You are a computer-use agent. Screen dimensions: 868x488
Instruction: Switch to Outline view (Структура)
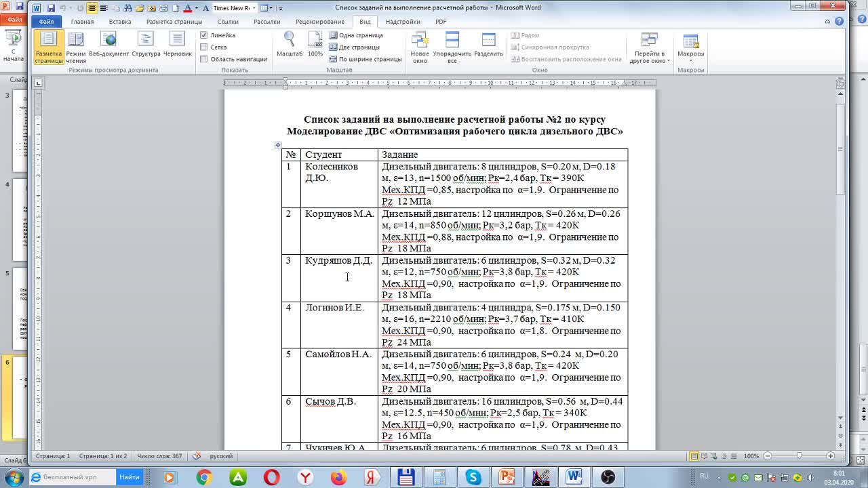click(146, 45)
